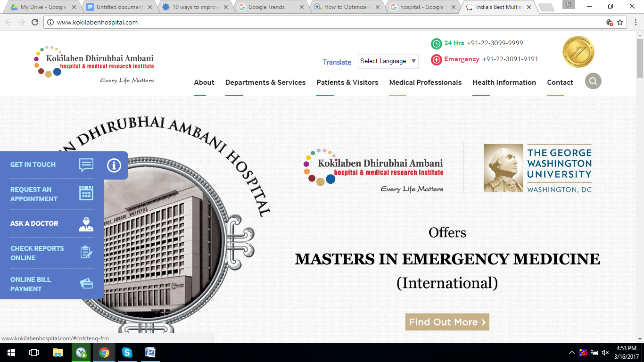Click the Kokilaben logo inside the banner
The image size is (644, 362).
point(373,170)
